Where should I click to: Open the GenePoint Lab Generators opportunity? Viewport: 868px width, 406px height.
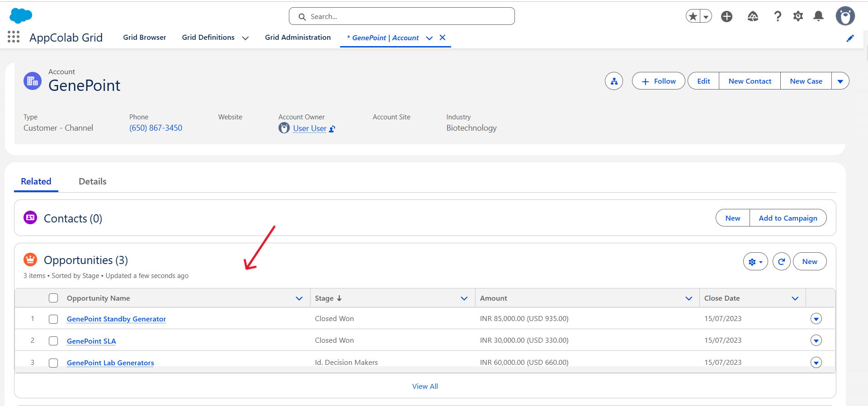pos(110,363)
